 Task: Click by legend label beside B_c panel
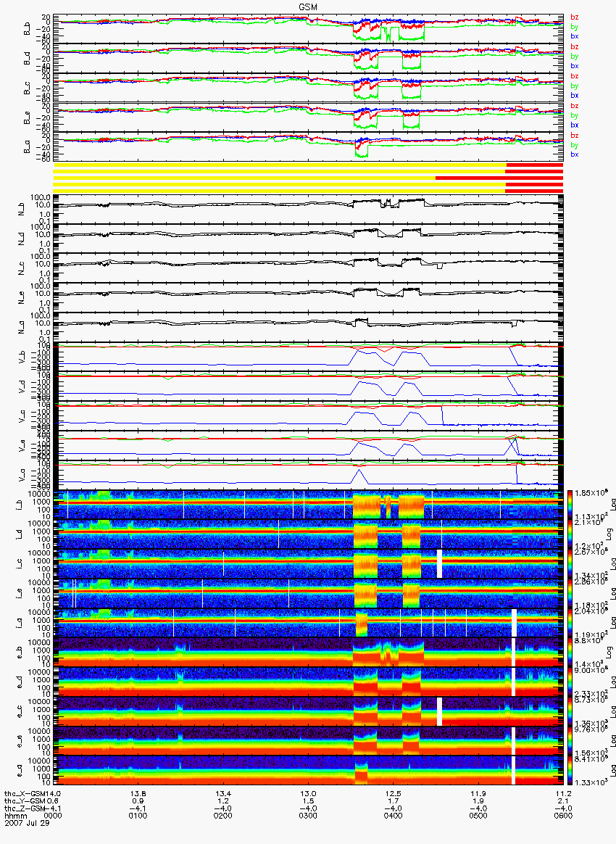(x=575, y=86)
